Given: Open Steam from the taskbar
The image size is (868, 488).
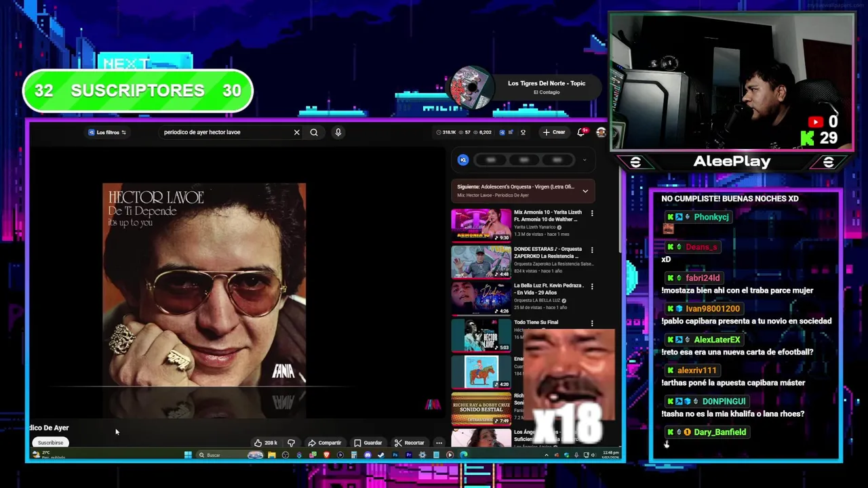Looking at the screenshot, I should coord(381,455).
